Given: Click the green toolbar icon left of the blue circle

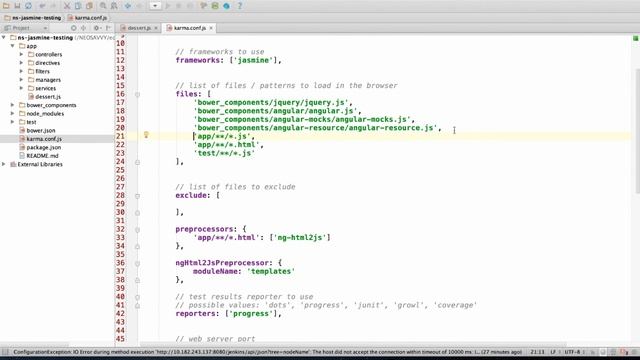Looking at the screenshot, I should (215, 6).
